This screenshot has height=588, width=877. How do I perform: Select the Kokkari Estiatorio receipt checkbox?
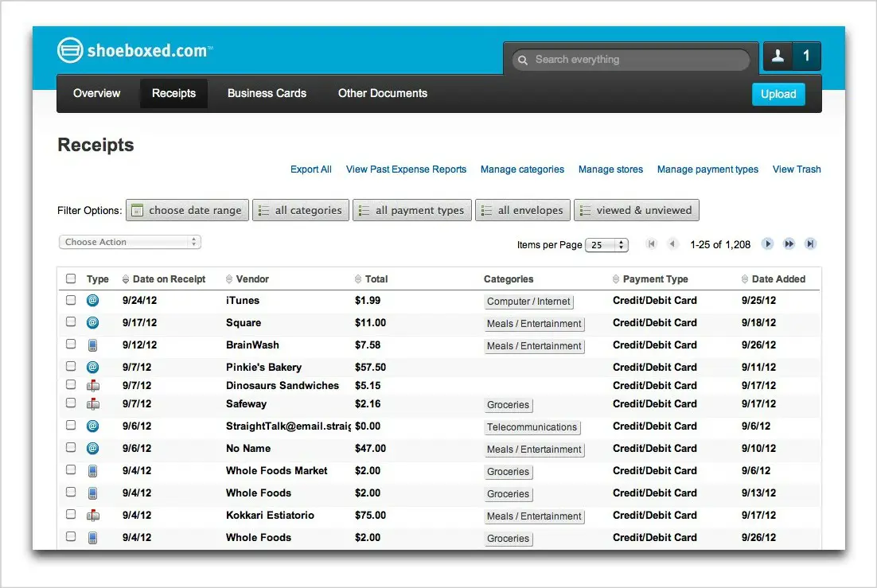pyautogui.click(x=71, y=514)
